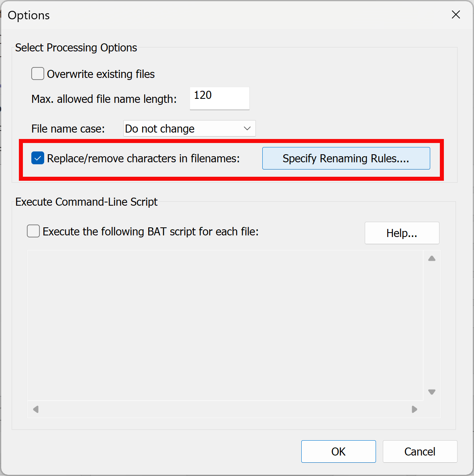Click the horizontal scrollbar track of the script area
The width and height of the screenshot is (474, 476).
coord(225,409)
